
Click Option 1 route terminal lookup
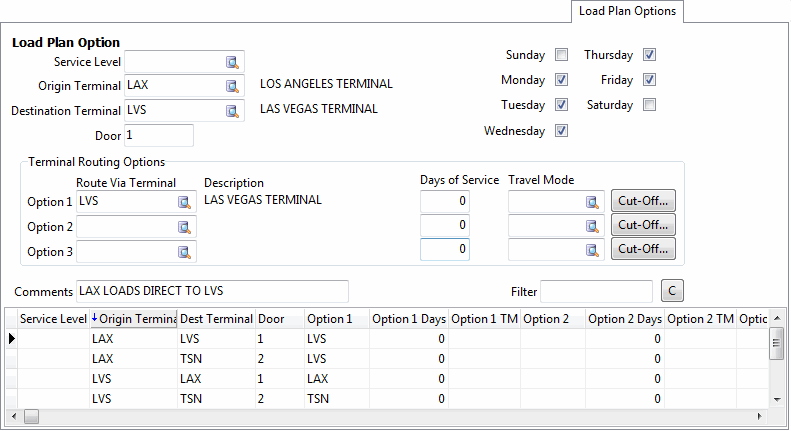(x=184, y=201)
